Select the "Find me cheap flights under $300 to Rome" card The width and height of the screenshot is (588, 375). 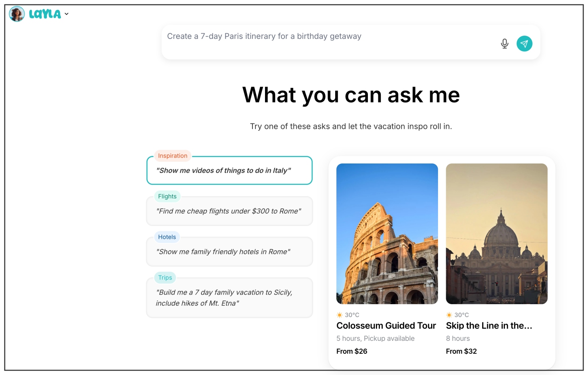229,211
